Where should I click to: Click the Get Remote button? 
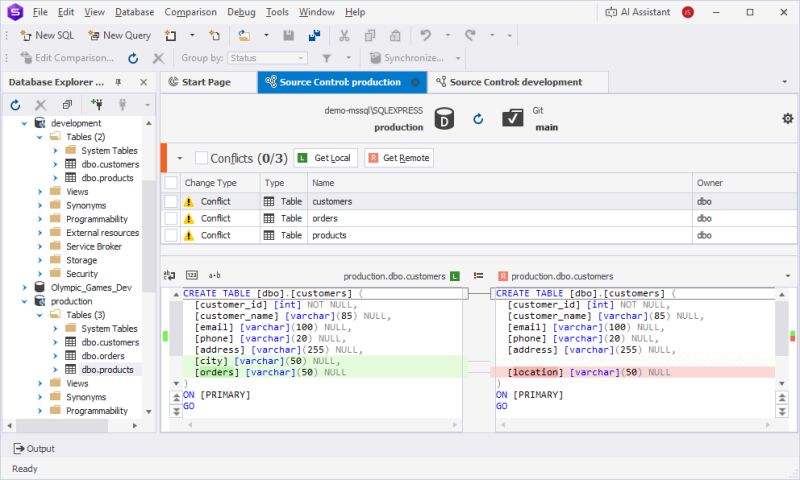398,158
